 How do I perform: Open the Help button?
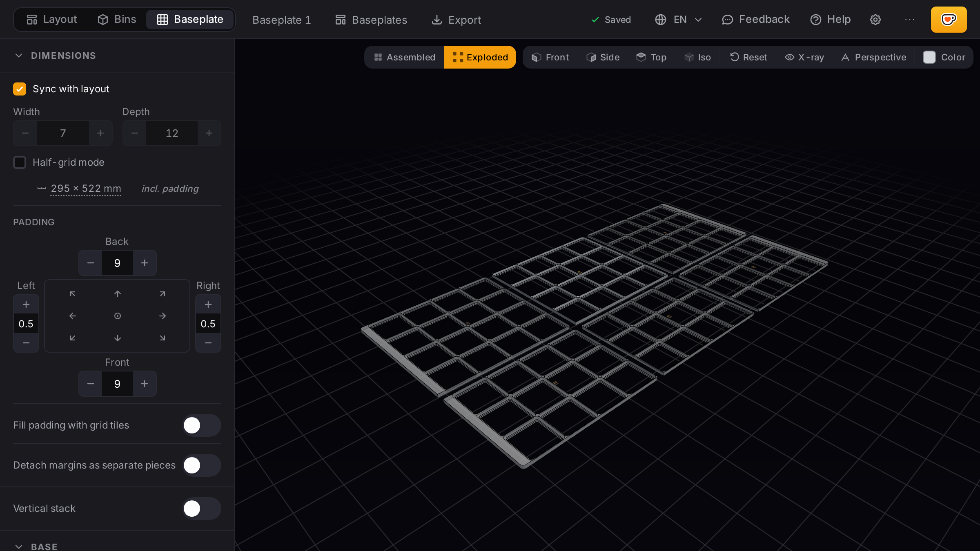(831, 20)
